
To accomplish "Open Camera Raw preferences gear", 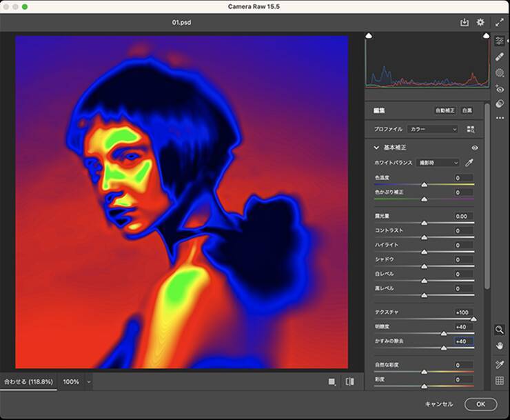I will (x=480, y=22).
